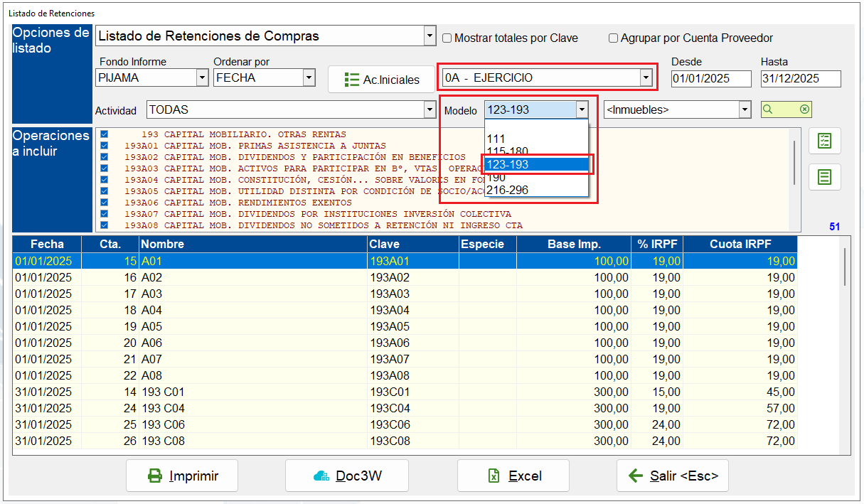Screen dimensions: 864x504
Task: Click the Desde date input field
Action: pyautogui.click(x=711, y=78)
